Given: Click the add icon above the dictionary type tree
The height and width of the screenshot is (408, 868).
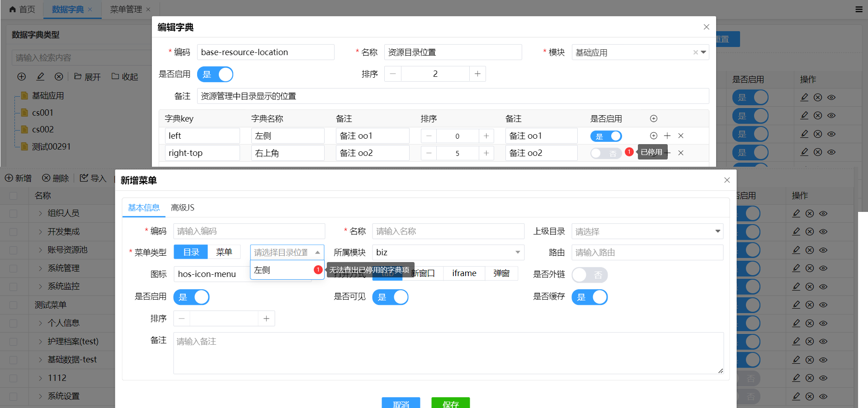Looking at the screenshot, I should click(x=21, y=76).
